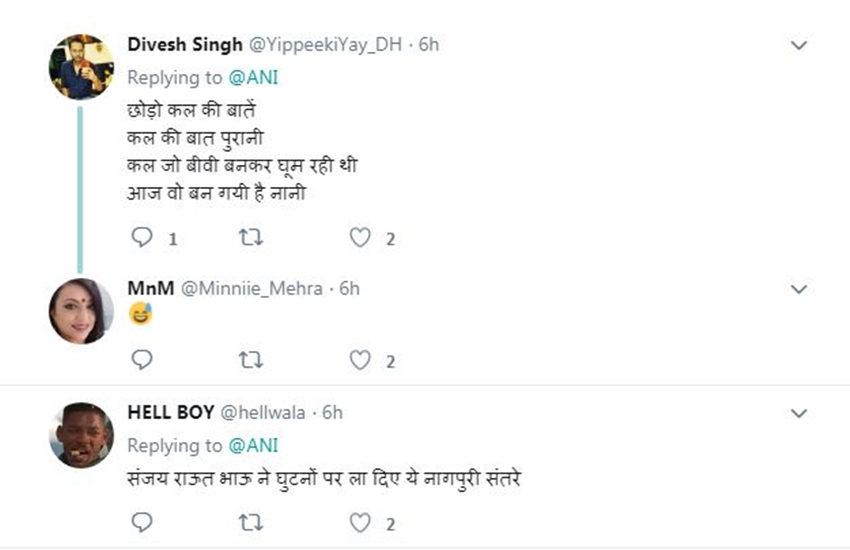This screenshot has height=550, width=850.
Task: Like HELL BOY's tweet
Action: point(360,522)
